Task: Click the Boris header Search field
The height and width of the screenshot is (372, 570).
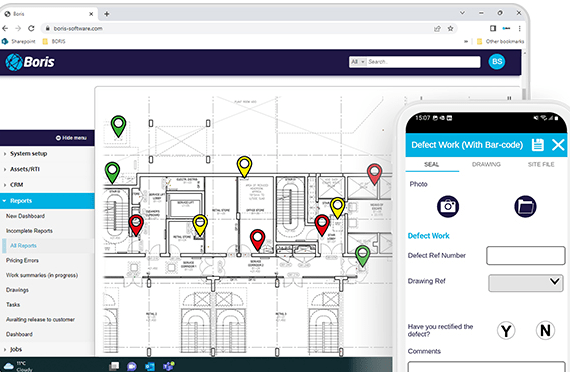Action: [423, 62]
